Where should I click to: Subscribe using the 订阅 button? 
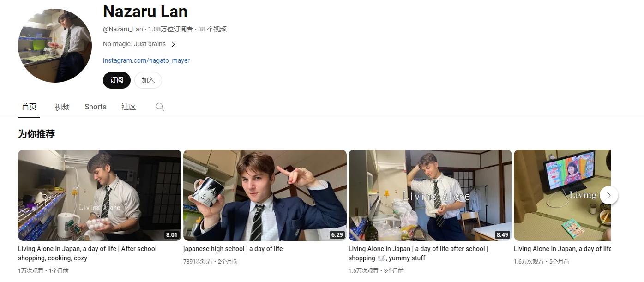[117, 80]
